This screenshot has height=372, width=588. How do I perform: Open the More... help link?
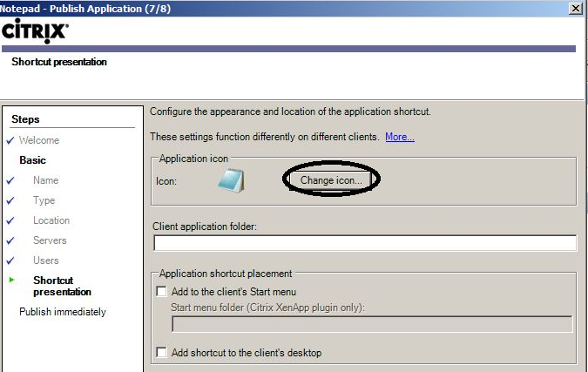point(400,137)
